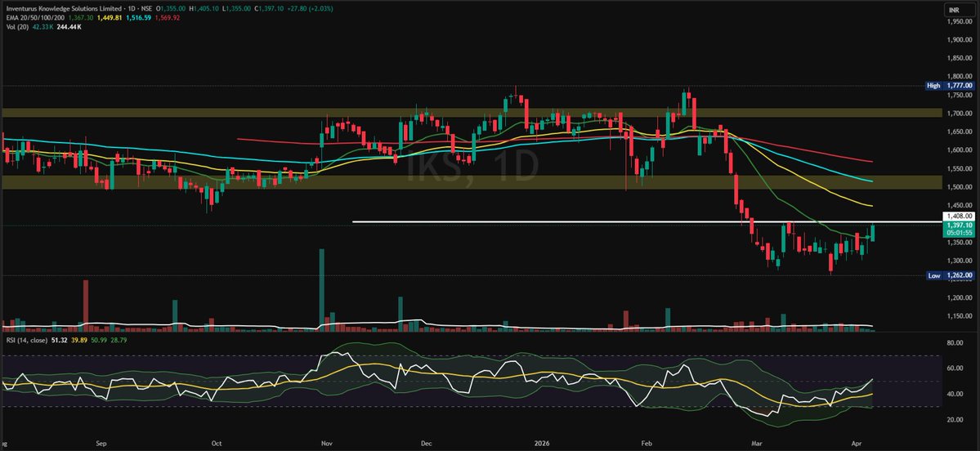Click the current price 1,397.10 countdown label
The height and width of the screenshot is (451, 980).
tap(960, 229)
